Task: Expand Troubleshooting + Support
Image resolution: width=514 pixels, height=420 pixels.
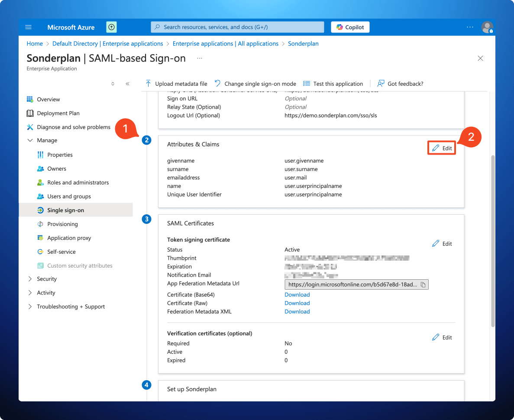Action: (29, 306)
